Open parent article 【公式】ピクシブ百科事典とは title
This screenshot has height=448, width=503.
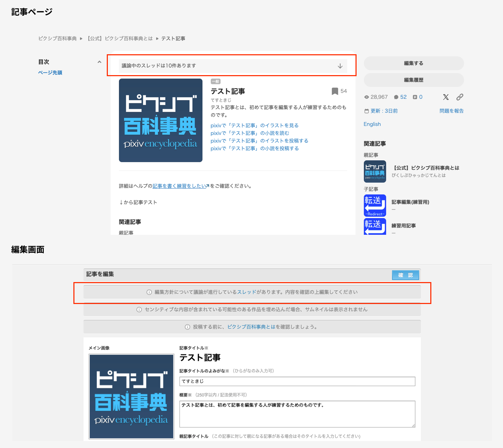[x=425, y=168]
